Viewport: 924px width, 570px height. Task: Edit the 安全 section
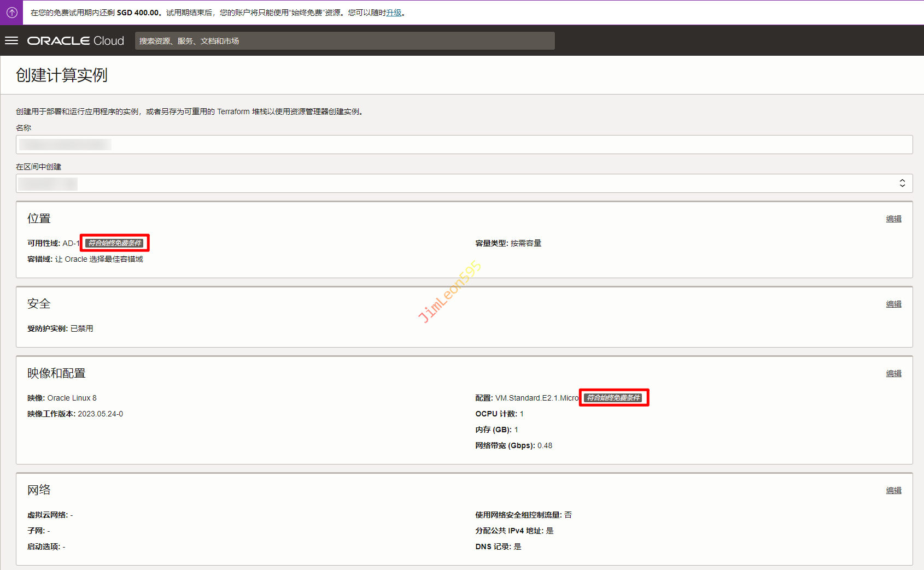[x=893, y=304]
